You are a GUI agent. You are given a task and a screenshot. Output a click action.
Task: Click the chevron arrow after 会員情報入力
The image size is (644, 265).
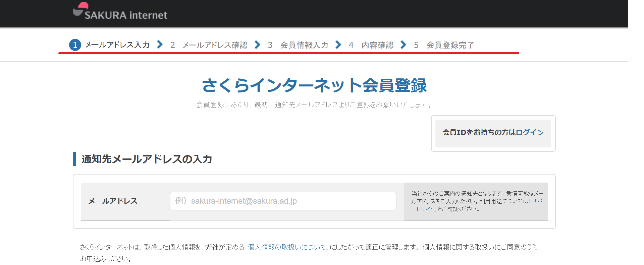pos(338,45)
